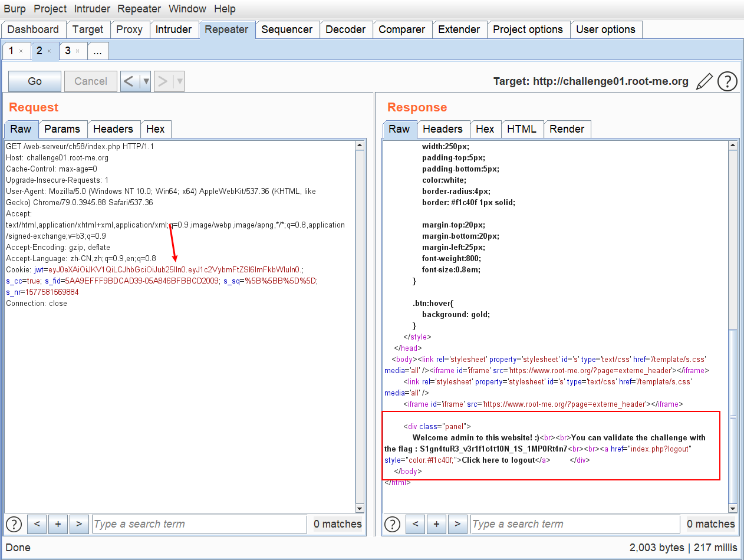744x560 pixels.
Task: Click the jwt cookie value in request
Action: pyautogui.click(x=175, y=269)
